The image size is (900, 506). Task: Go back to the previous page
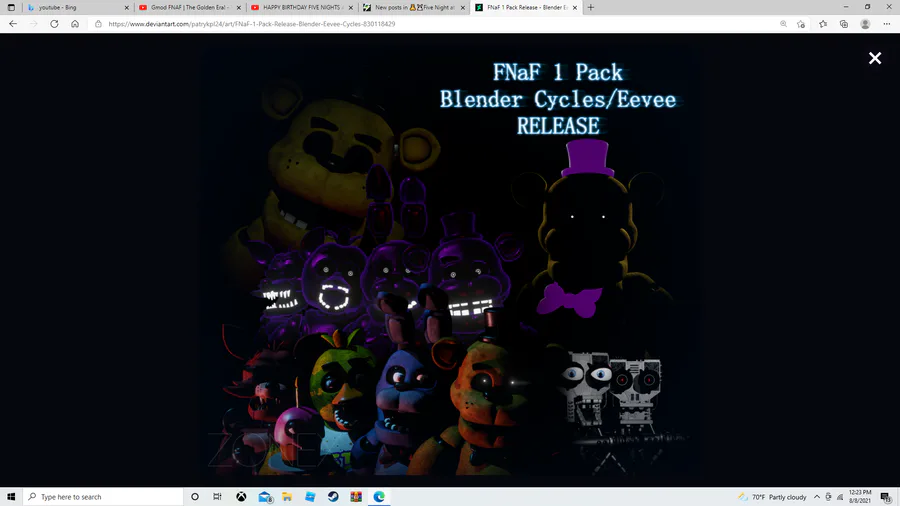pos(13,24)
